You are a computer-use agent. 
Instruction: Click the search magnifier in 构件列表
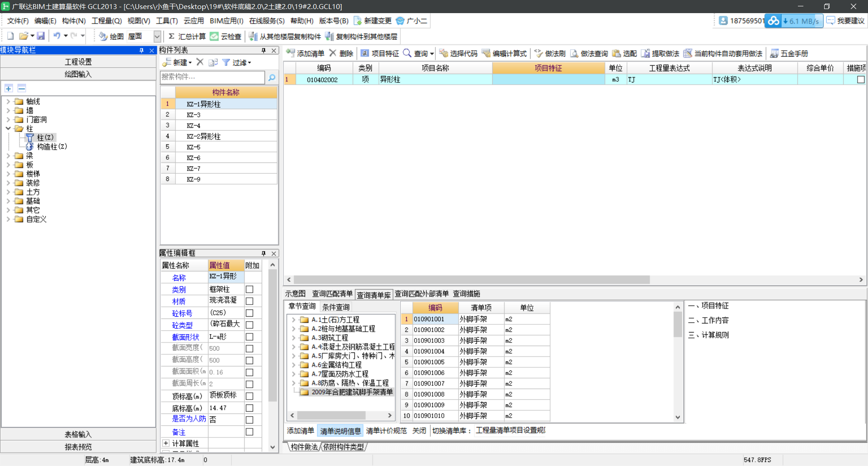(x=272, y=77)
